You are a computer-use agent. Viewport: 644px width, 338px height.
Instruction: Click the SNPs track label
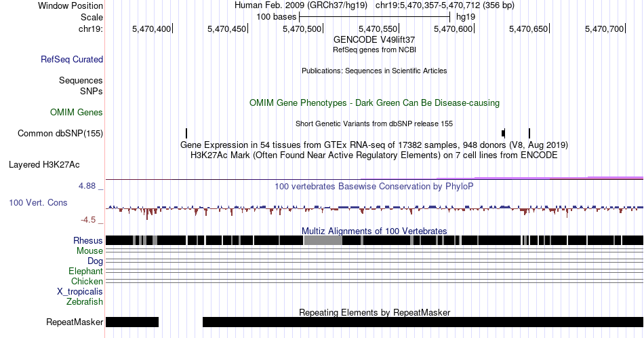92,91
